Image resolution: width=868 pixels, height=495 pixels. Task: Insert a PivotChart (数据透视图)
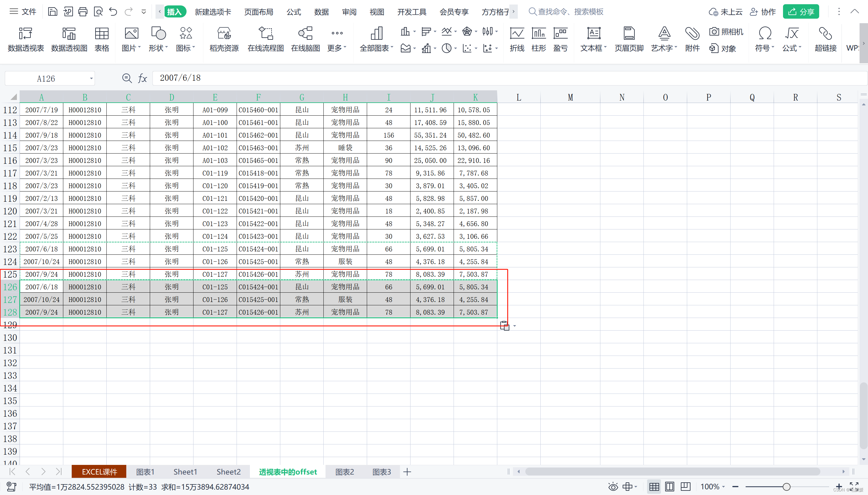pyautogui.click(x=69, y=39)
